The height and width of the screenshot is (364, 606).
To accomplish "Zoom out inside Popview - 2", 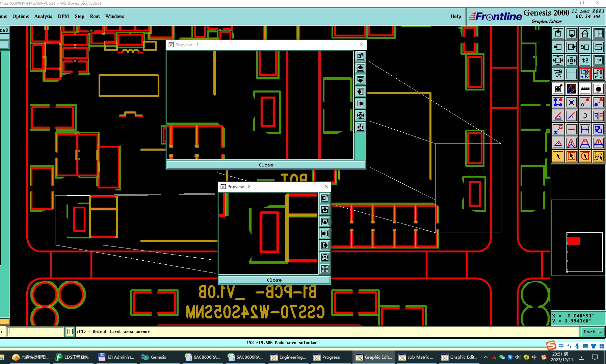I will (325, 269).
